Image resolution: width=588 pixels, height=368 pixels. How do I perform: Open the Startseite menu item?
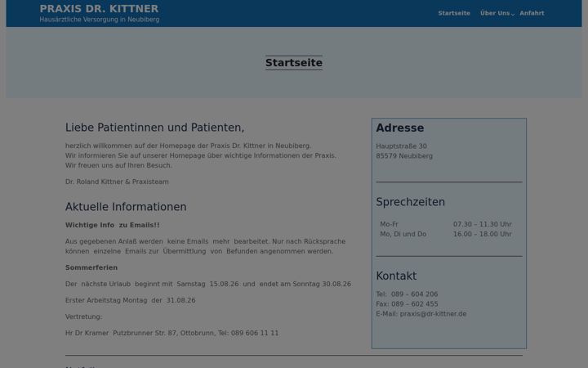tap(454, 13)
